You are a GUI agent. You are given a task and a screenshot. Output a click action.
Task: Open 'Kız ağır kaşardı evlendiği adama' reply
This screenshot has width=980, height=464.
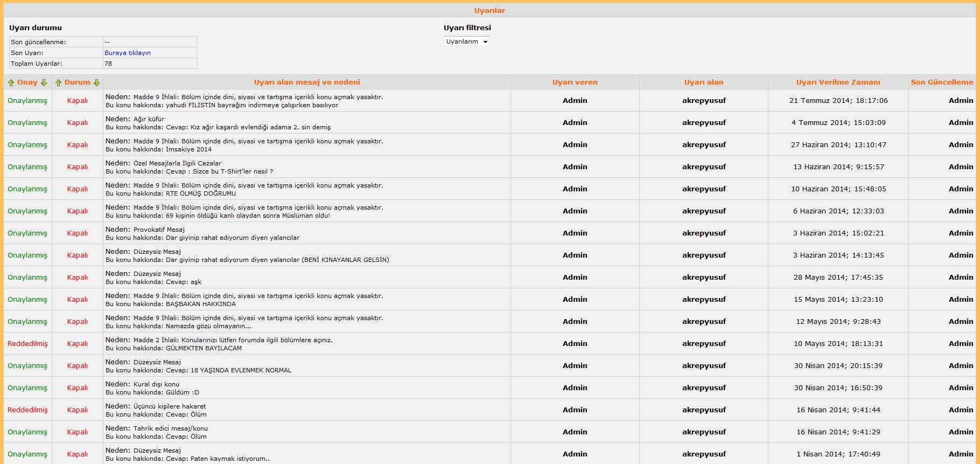[248, 128]
